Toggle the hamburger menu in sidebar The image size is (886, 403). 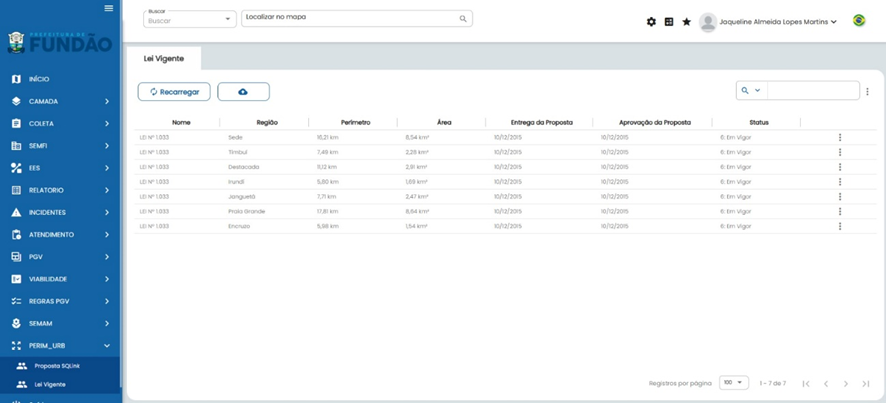pyautogui.click(x=109, y=8)
